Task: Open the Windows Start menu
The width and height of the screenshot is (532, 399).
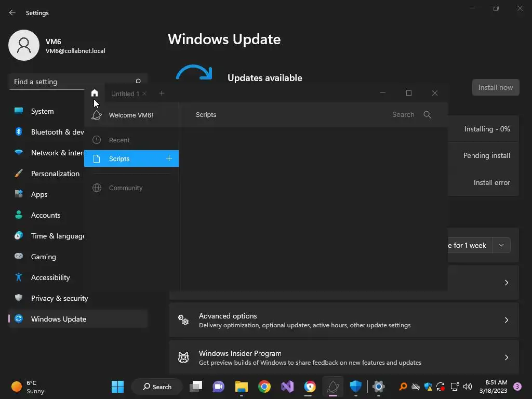Action: pos(118,387)
